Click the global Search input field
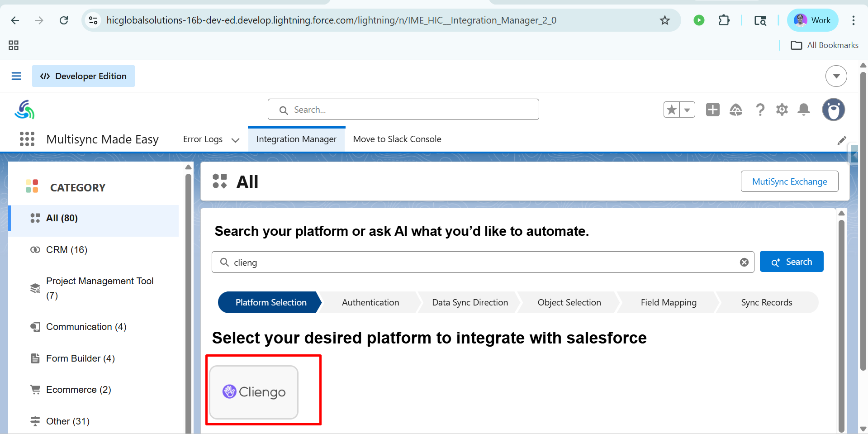868x434 pixels. click(403, 110)
